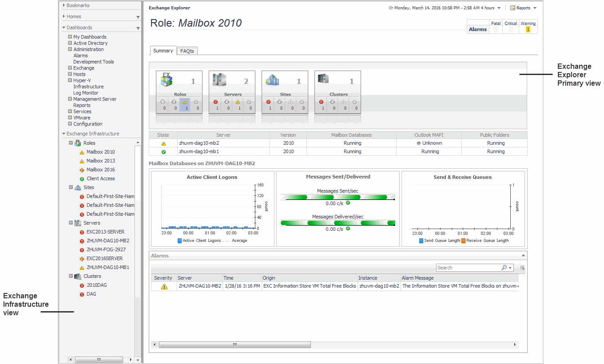The width and height of the screenshot is (604, 364).
Task: Click the warning icon in Alarms row
Action: [164, 286]
